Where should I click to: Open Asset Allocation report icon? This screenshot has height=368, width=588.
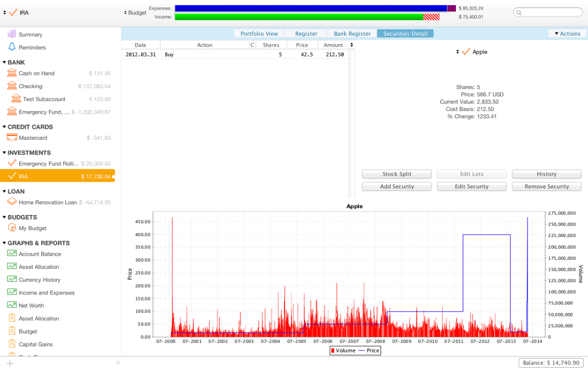tap(12, 318)
